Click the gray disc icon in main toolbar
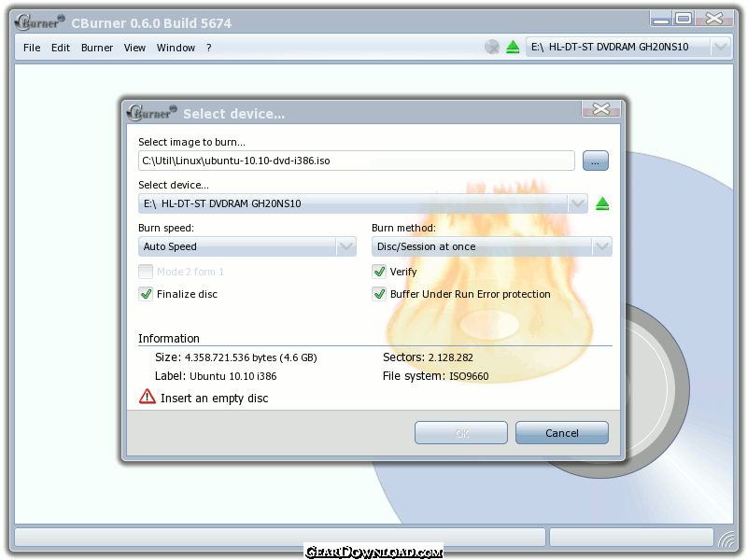Viewport: 747px width, 560px height. click(492, 47)
